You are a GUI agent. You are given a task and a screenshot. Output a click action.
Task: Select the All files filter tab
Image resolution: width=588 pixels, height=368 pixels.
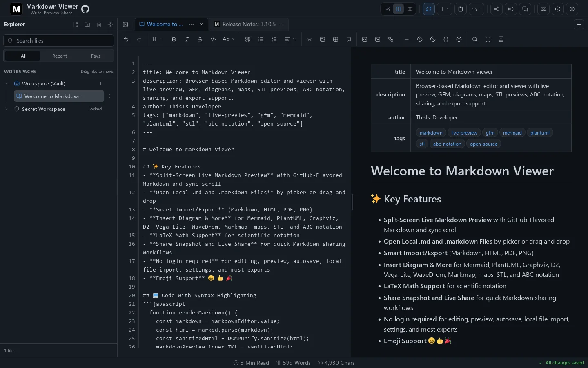[x=24, y=56]
